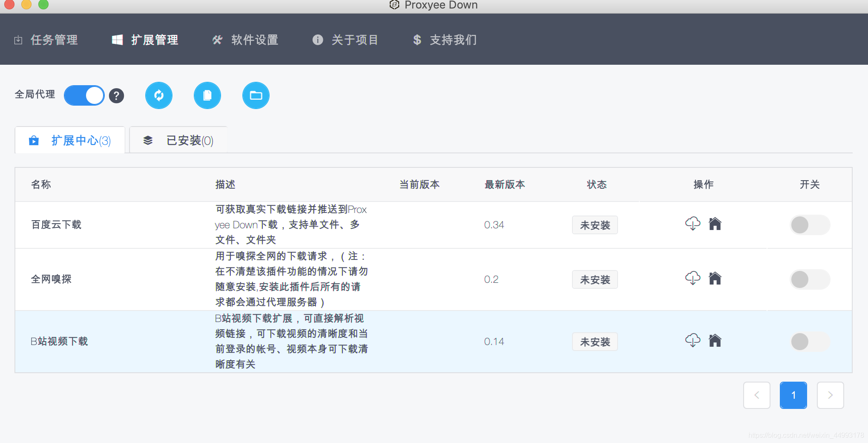Click the blue document copy button
This screenshot has width=868, height=443.
coord(207,95)
